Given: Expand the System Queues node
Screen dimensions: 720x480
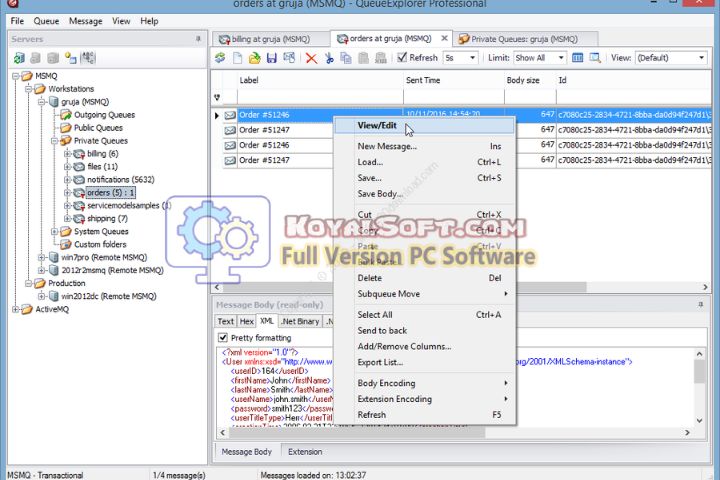Looking at the screenshot, I should tap(54, 232).
